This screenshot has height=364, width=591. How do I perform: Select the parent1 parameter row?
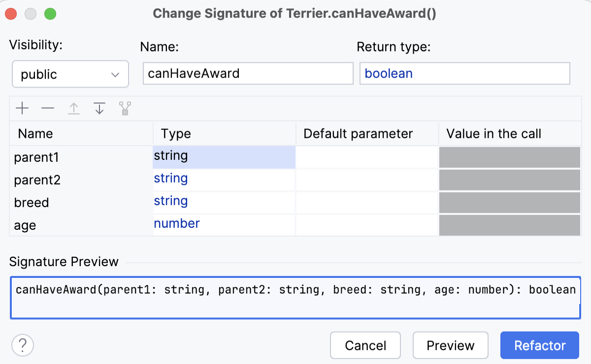tap(81, 157)
